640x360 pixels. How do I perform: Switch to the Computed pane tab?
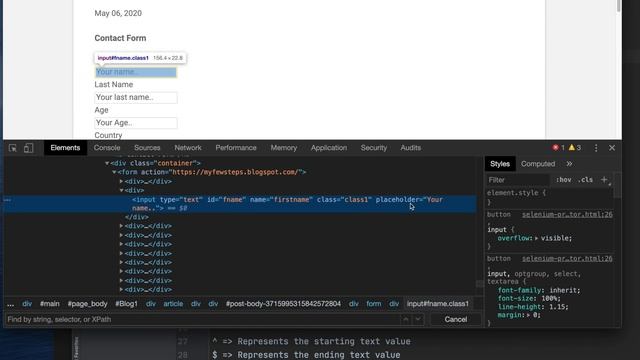[x=538, y=164]
